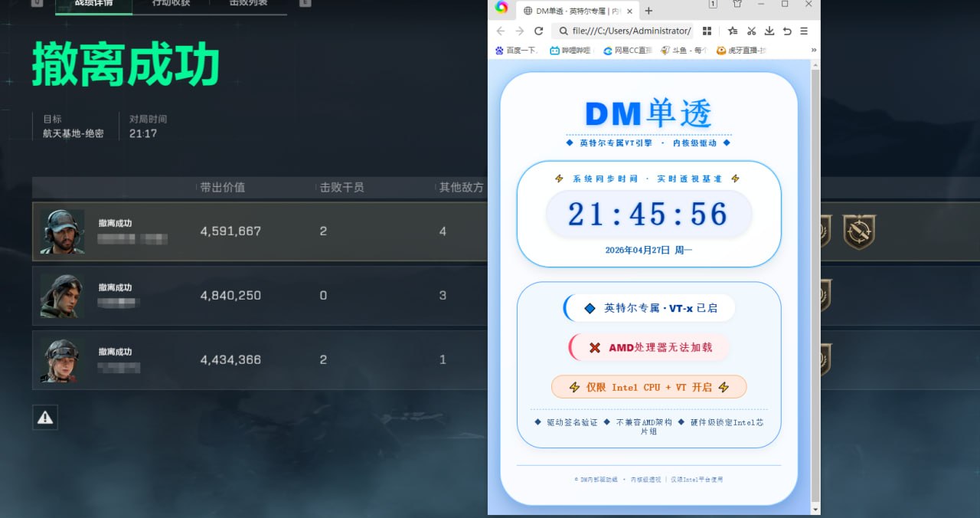Click the browser reload button
This screenshot has width=980, height=518.
click(538, 31)
